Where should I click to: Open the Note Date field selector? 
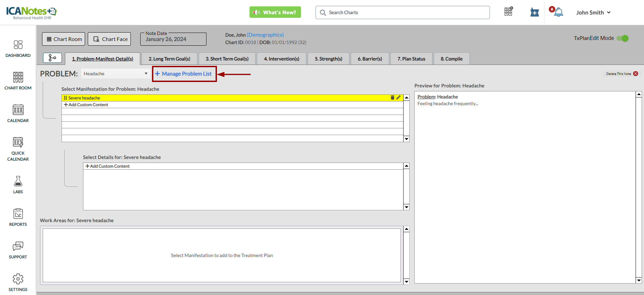[173, 39]
